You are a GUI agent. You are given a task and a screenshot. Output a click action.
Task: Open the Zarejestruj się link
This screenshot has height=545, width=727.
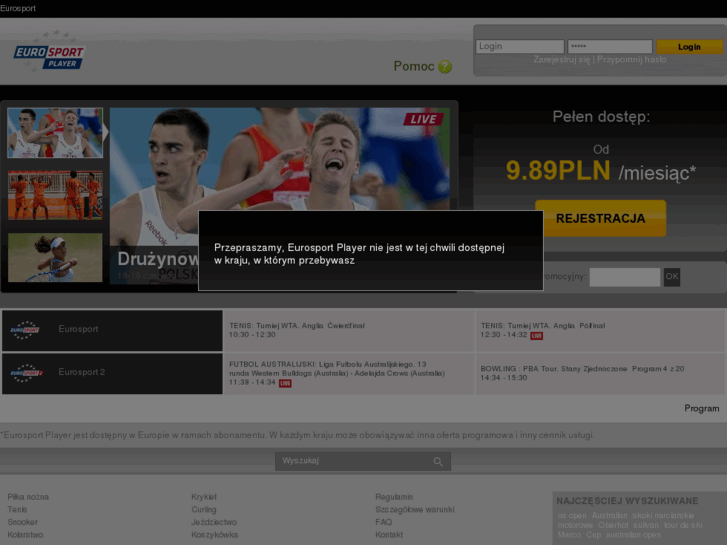click(561, 59)
